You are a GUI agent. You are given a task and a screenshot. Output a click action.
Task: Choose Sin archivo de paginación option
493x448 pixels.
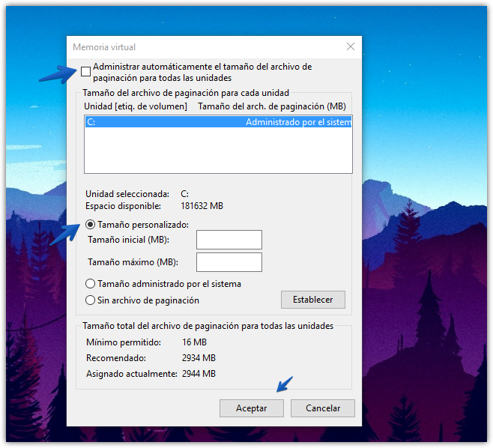[x=90, y=300]
